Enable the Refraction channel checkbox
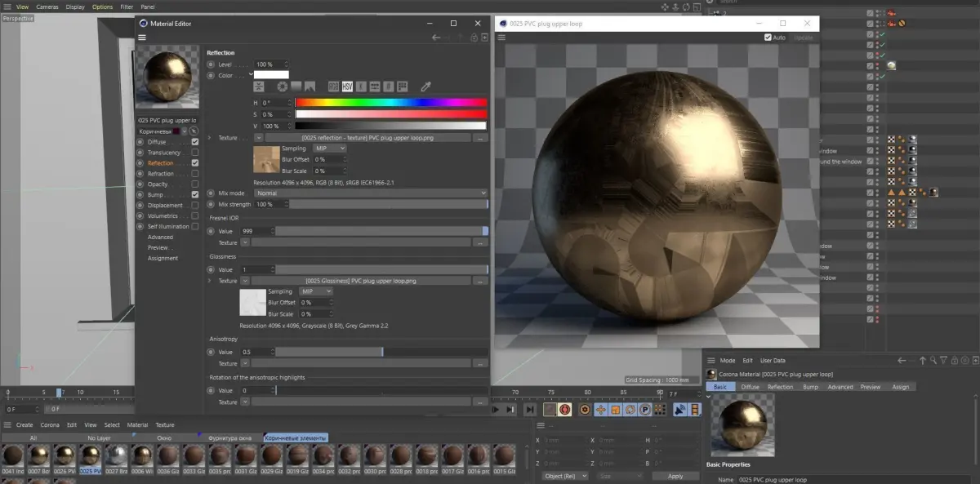Image resolution: width=980 pixels, height=484 pixels. [x=195, y=174]
